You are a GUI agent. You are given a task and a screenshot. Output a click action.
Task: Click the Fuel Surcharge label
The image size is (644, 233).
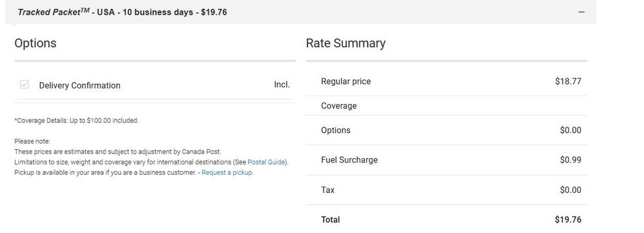point(349,160)
